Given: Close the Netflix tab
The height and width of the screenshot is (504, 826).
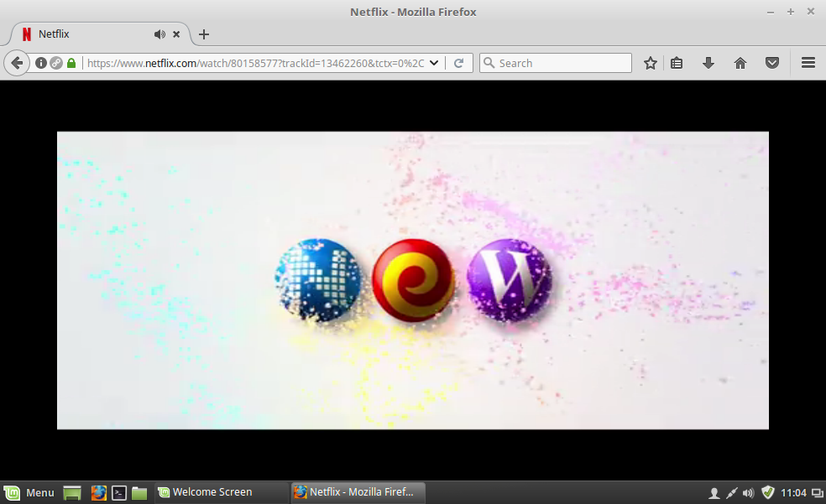Looking at the screenshot, I should (x=176, y=34).
